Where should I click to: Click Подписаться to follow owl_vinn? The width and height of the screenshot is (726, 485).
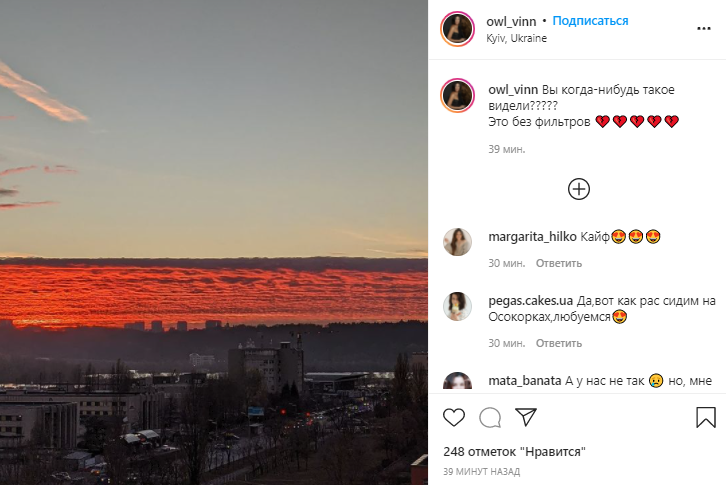pos(590,21)
